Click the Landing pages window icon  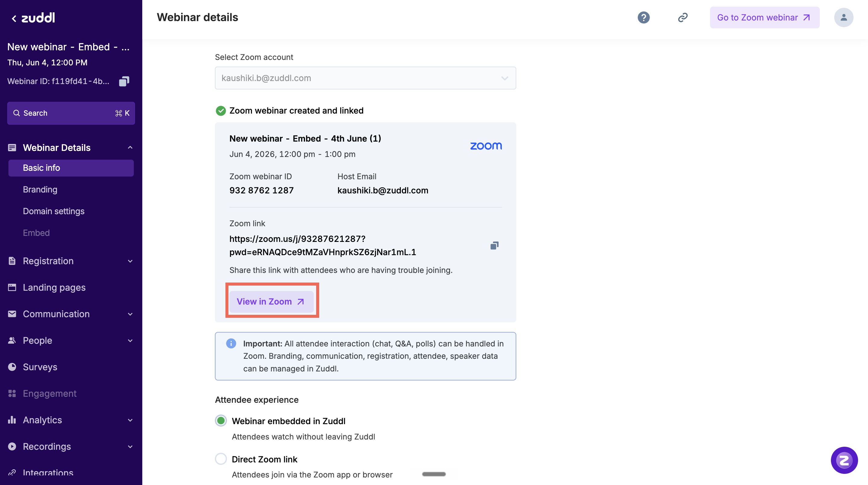pos(12,287)
